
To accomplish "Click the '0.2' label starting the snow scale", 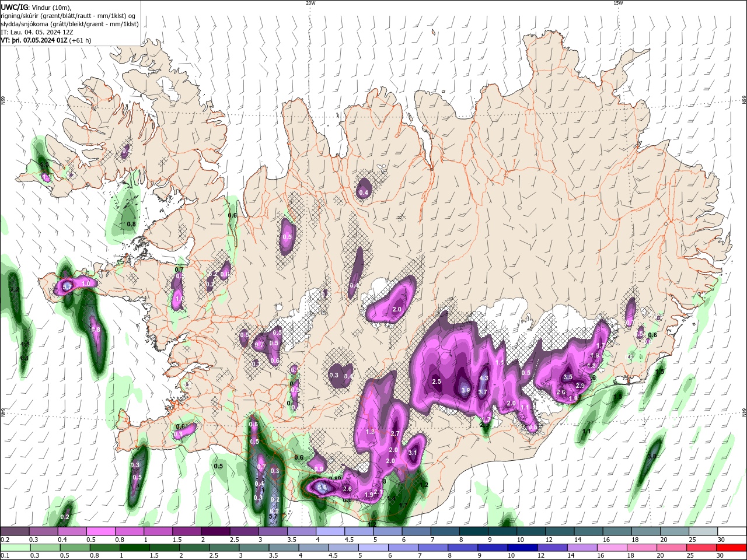I will [5, 540].
